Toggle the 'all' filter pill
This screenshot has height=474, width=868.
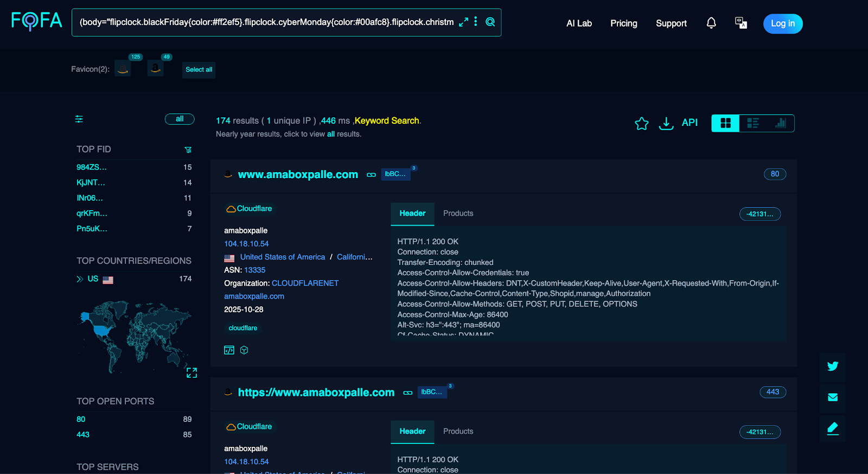(x=180, y=119)
